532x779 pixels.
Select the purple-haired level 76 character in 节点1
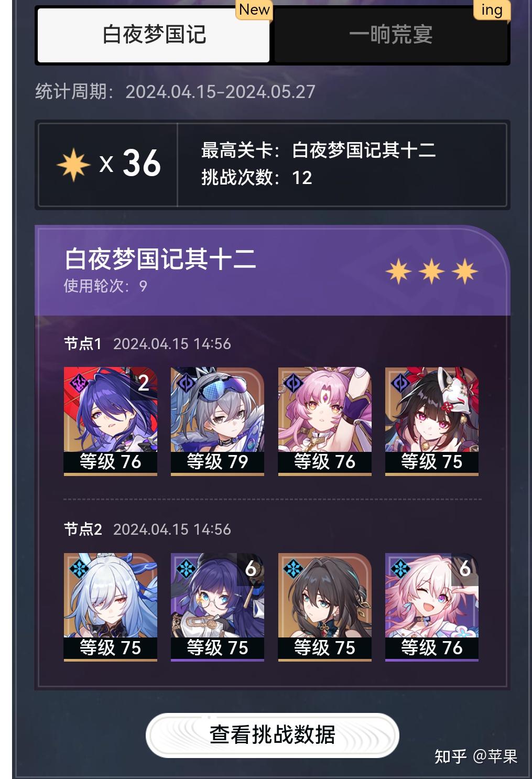point(111,421)
